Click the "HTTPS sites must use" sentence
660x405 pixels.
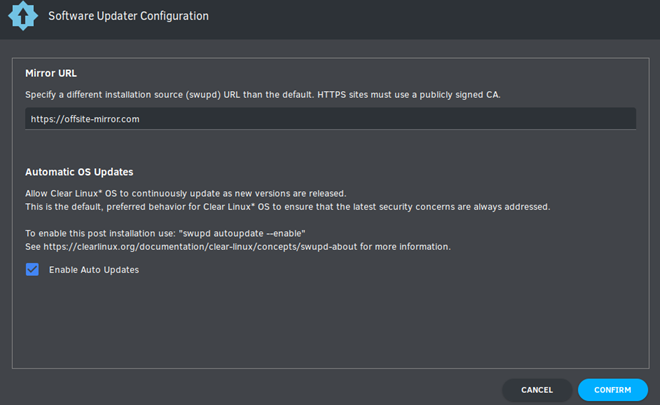pos(409,95)
